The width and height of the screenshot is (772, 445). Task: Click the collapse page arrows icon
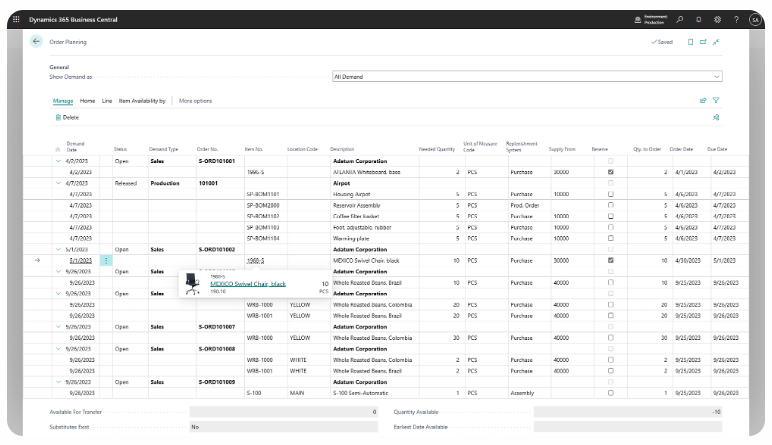point(716,42)
